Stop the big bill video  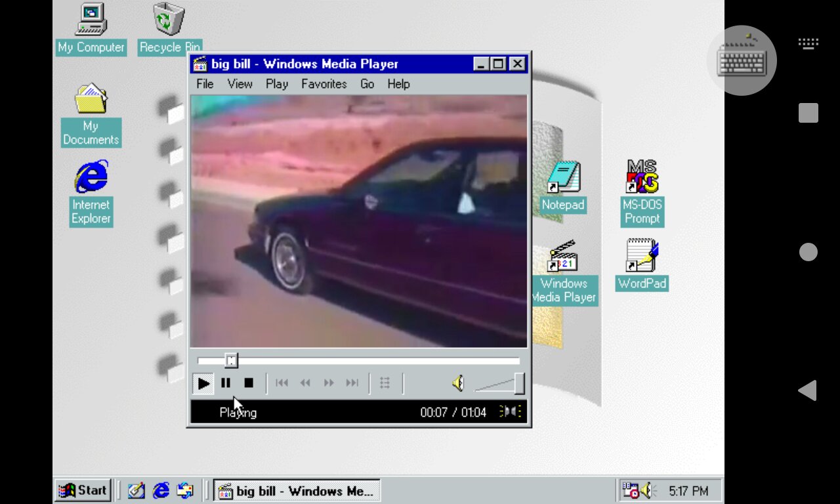249,383
